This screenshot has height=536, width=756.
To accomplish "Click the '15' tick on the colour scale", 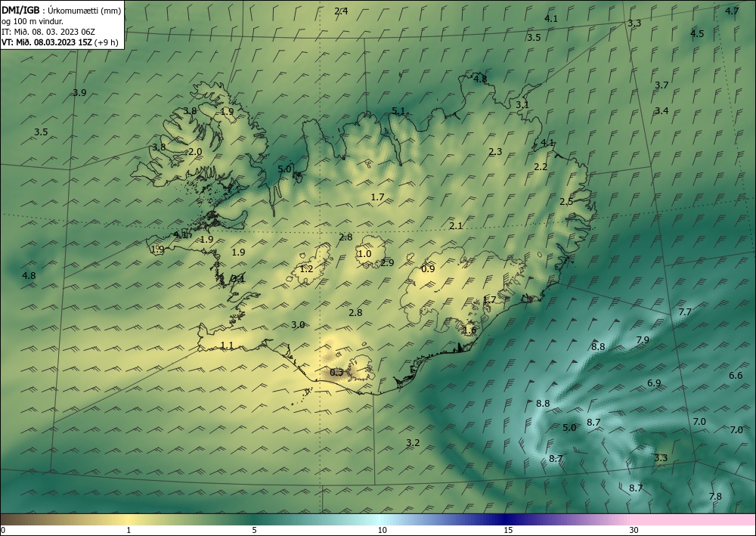I will pyautogui.click(x=508, y=531).
